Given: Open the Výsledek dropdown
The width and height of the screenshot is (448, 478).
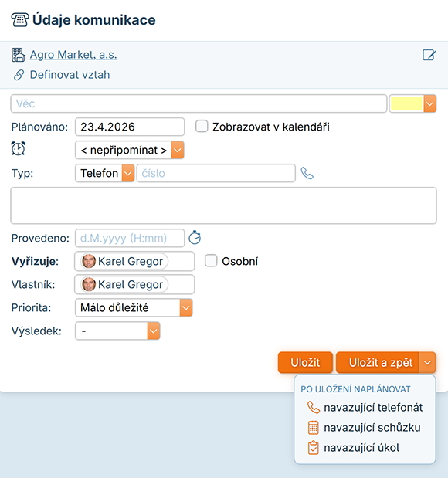Looking at the screenshot, I should (x=117, y=331).
